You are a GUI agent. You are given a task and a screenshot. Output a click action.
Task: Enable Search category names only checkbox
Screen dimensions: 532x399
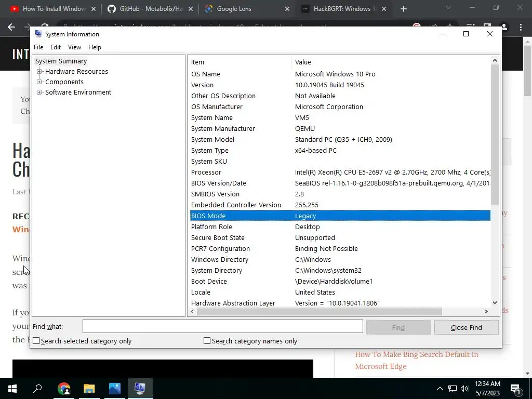[207, 341]
